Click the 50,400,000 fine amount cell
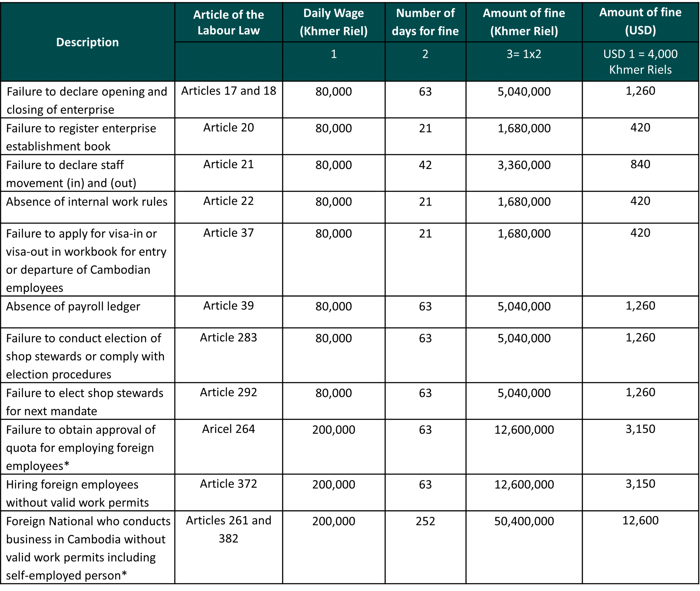700x591 pixels. (524, 521)
